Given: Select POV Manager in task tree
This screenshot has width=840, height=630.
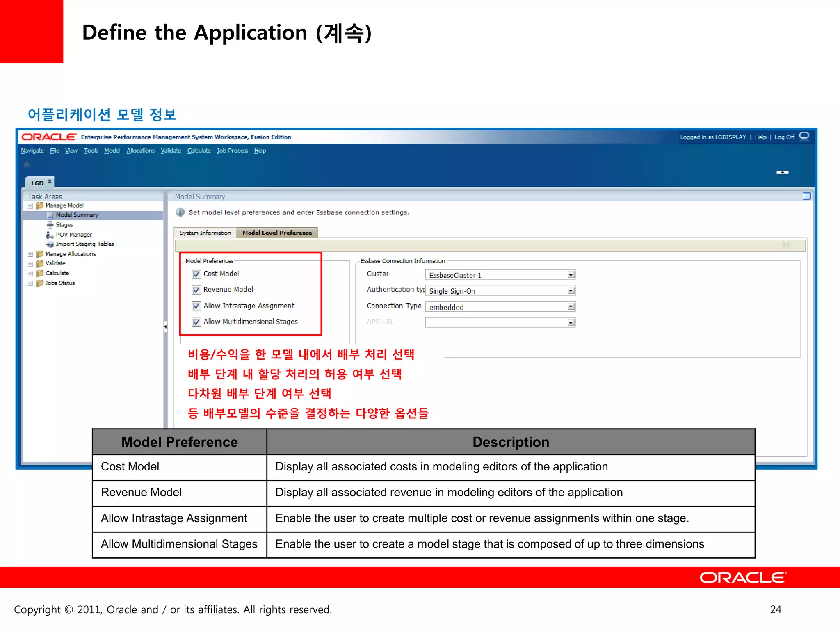Looking at the screenshot, I should pos(74,235).
